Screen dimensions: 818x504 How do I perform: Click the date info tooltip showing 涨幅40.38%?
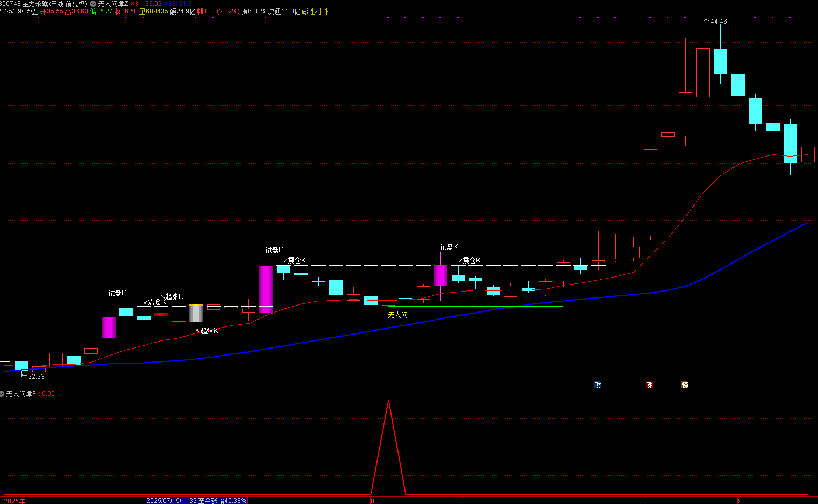196,500
